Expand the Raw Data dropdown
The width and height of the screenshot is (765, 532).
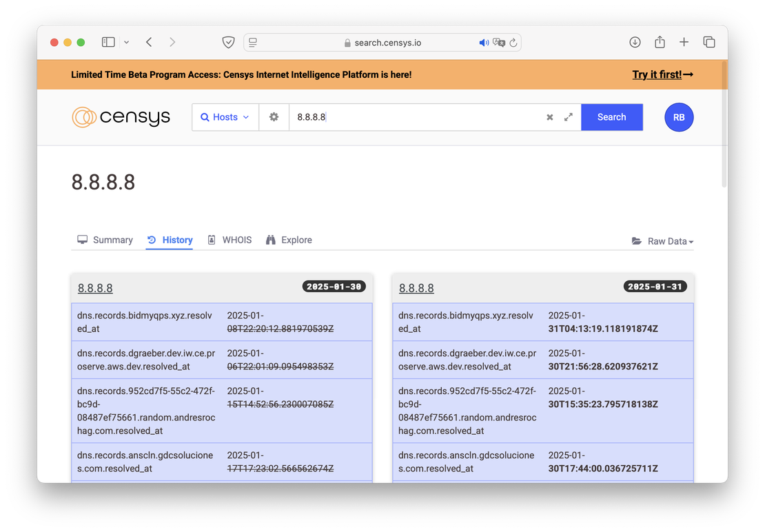point(662,241)
